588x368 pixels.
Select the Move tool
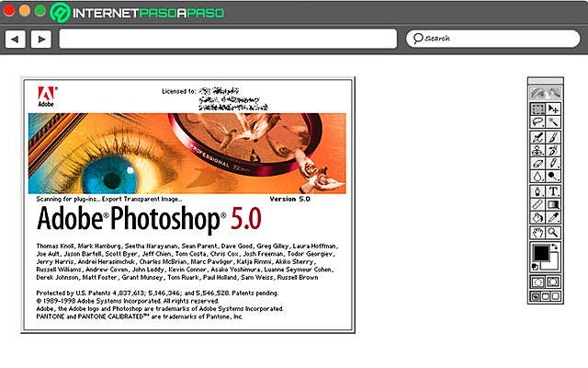point(553,109)
